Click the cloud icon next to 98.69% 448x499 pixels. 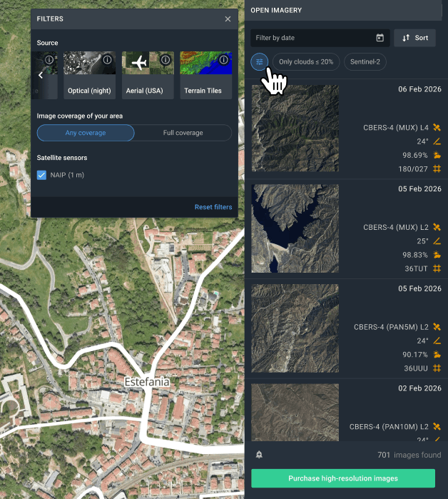(x=437, y=156)
